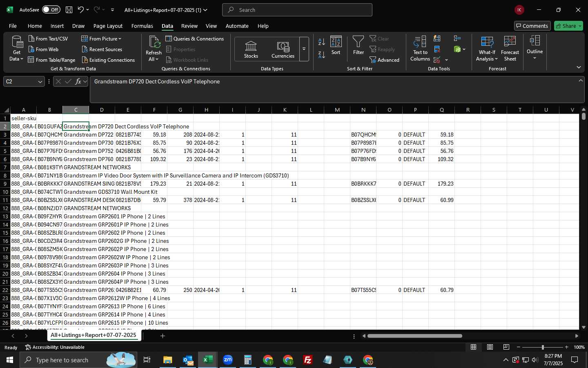Open Data Validation
Screen dimensions: 588x368
point(437,60)
